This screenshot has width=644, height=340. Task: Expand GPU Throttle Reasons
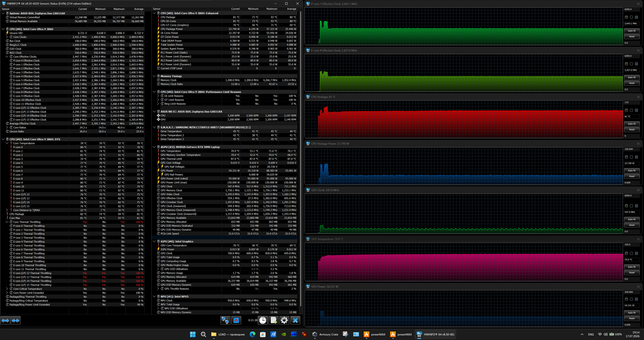158,289
